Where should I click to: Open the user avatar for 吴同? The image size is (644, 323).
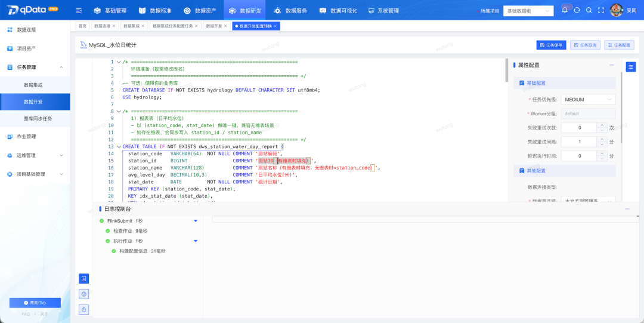[x=616, y=10]
